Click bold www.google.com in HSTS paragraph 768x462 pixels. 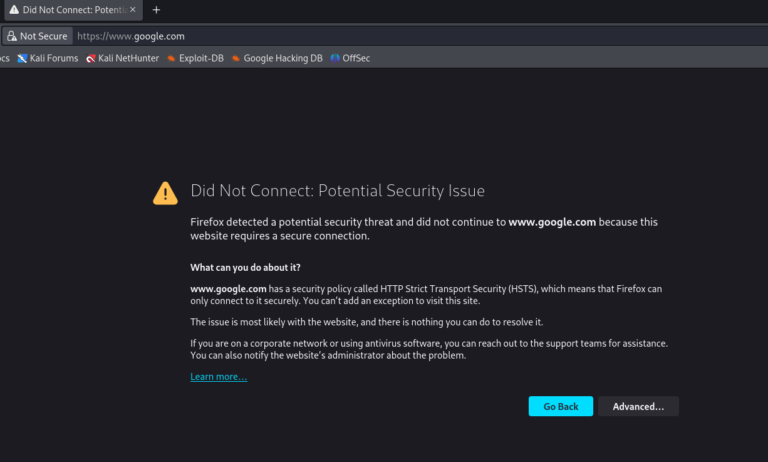pyautogui.click(x=228, y=289)
